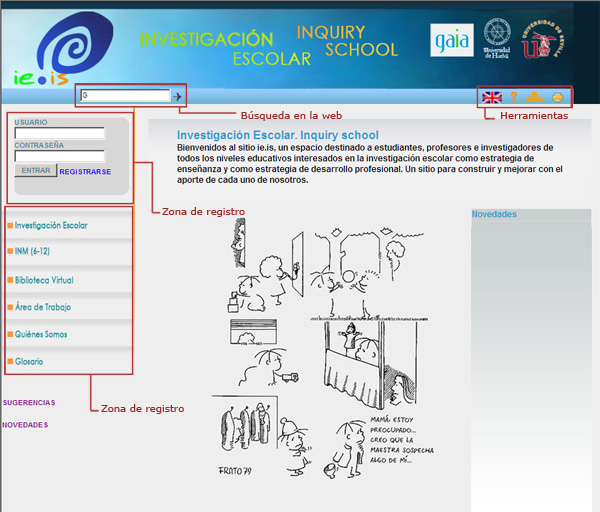Click the Investigación Escolar. Inquiry school heading

pyautogui.click(x=277, y=135)
